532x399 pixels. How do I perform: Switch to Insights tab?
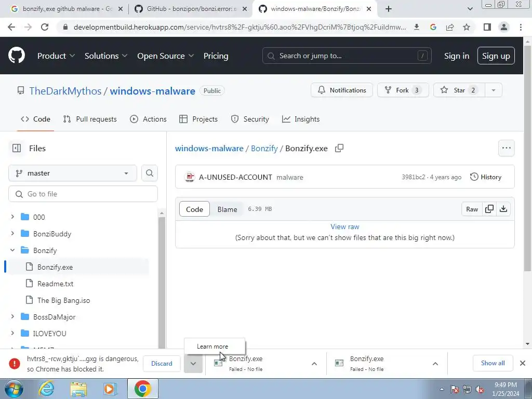click(x=301, y=119)
